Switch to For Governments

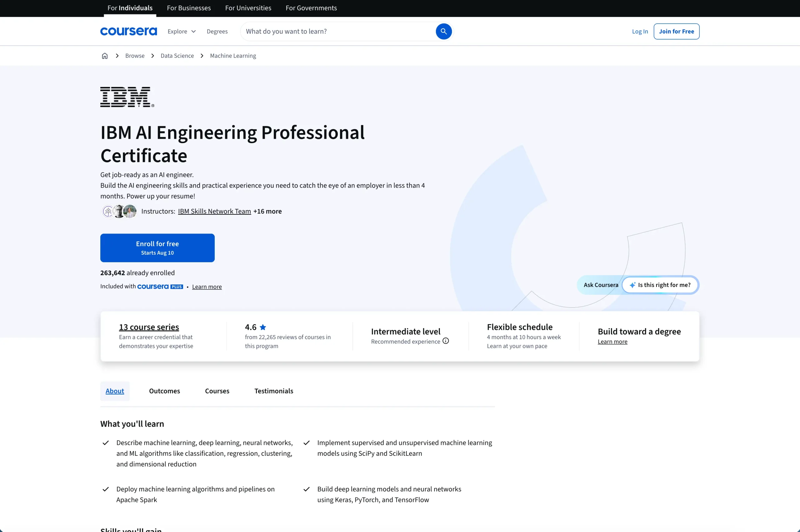click(x=311, y=8)
